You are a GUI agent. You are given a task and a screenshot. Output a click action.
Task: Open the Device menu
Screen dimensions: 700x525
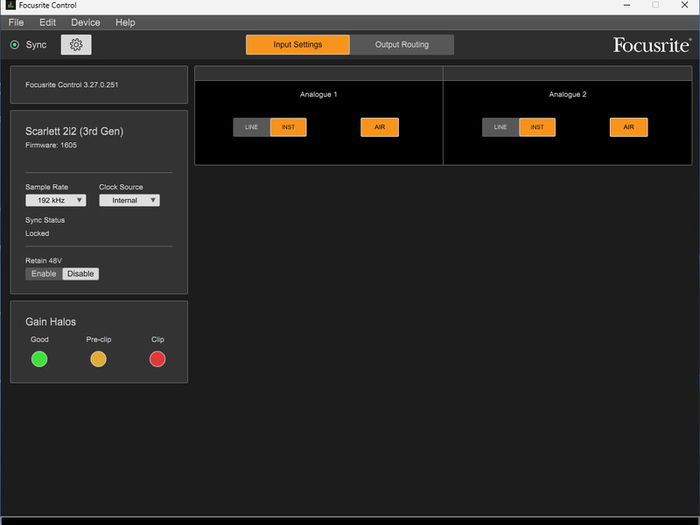click(x=85, y=22)
